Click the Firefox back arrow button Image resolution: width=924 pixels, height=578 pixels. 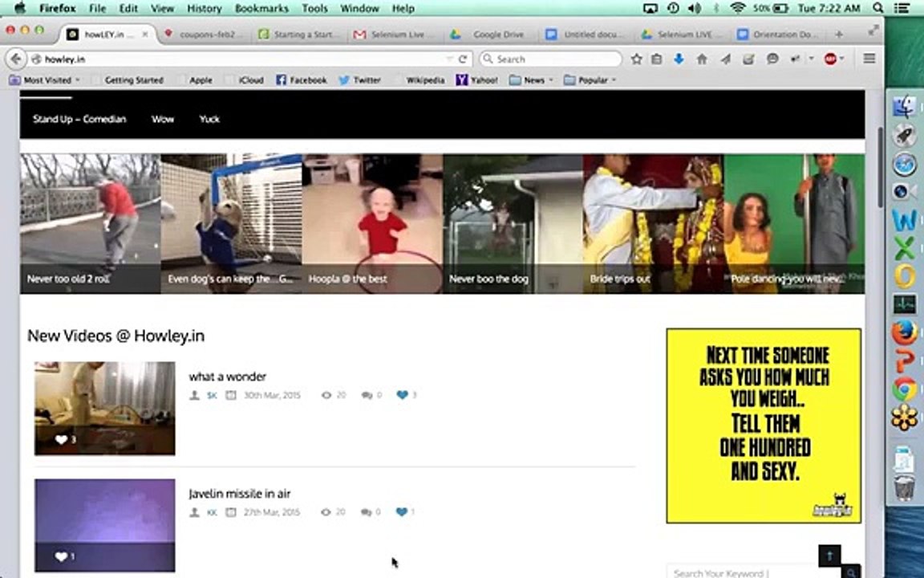[16, 59]
